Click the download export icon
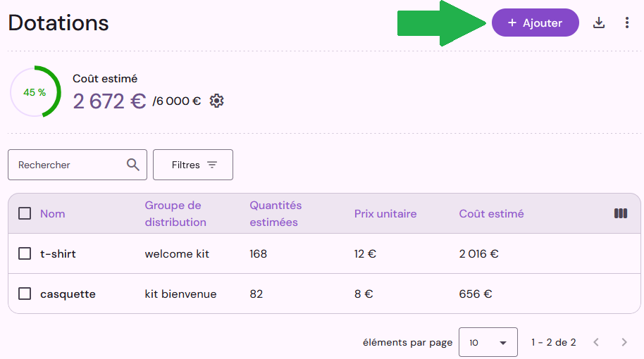Screen dimensions: 644x359 [x=599, y=23]
